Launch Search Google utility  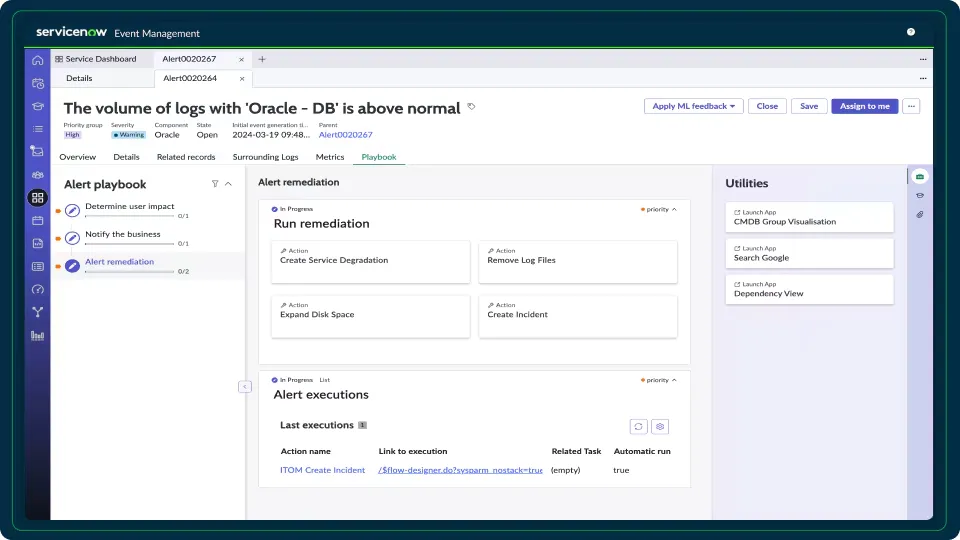point(809,253)
